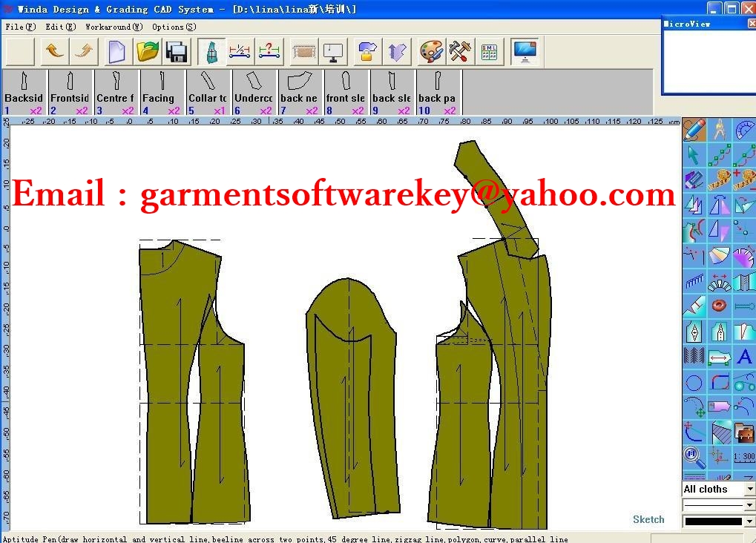The width and height of the screenshot is (756, 543).
Task: Click the Sketch button
Action: click(648, 519)
